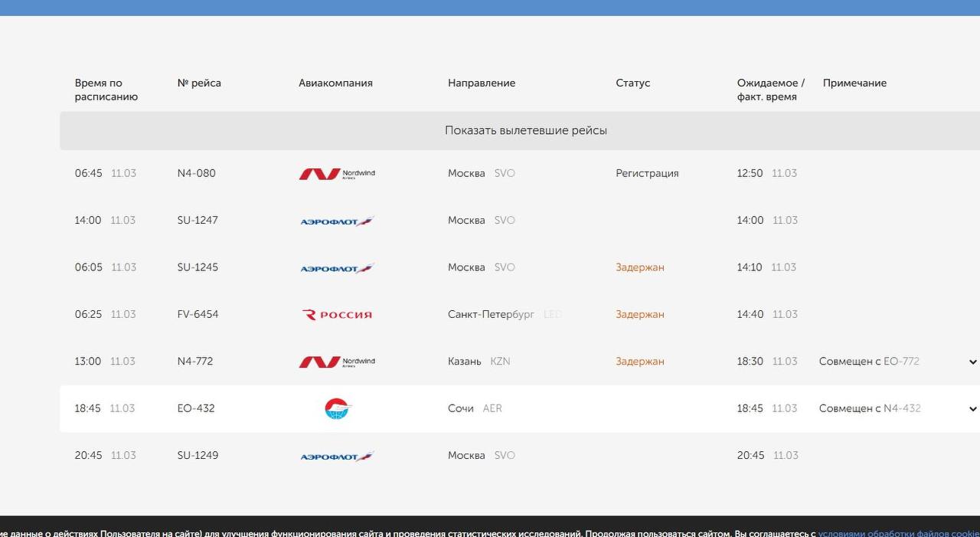Select flight number N4-080
Screen dimensions: 980x537
197,173
